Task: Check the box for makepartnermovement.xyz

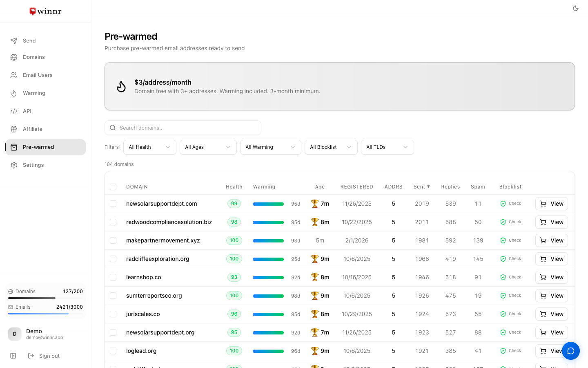Action: [x=113, y=240]
